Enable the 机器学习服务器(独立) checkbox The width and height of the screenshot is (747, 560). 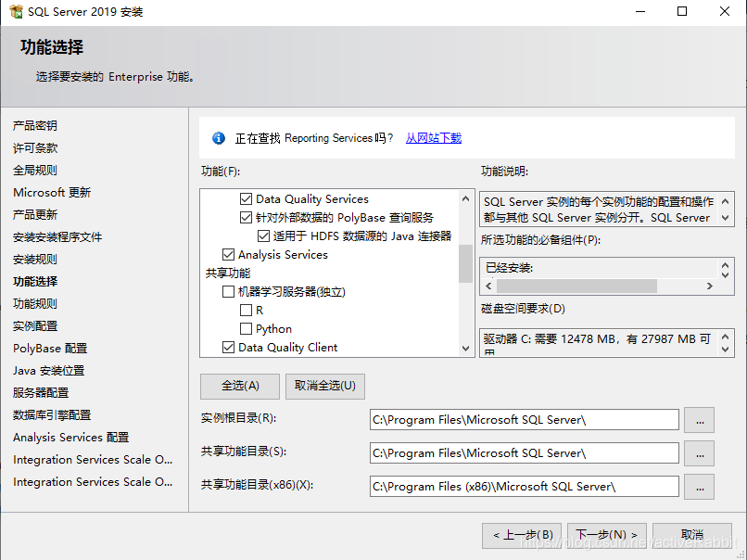pos(228,292)
